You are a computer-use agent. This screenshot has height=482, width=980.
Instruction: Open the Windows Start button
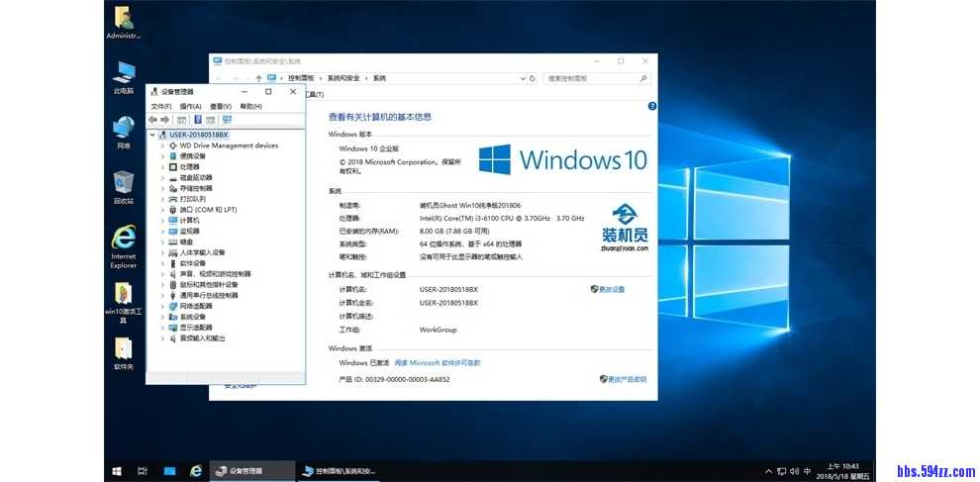click(116, 471)
